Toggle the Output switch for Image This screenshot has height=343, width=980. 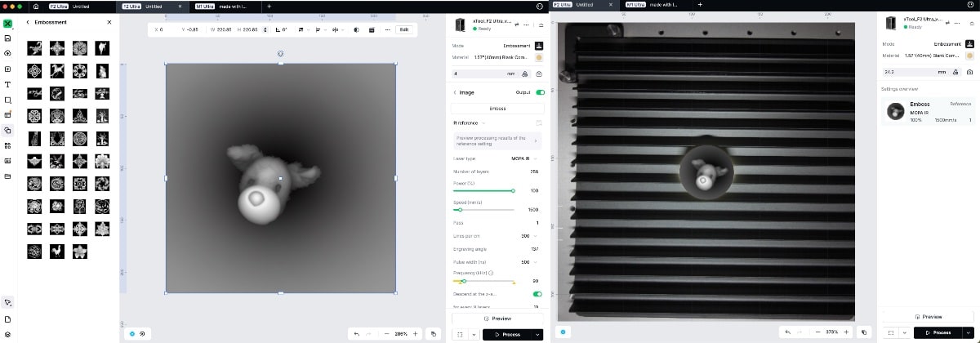point(540,92)
